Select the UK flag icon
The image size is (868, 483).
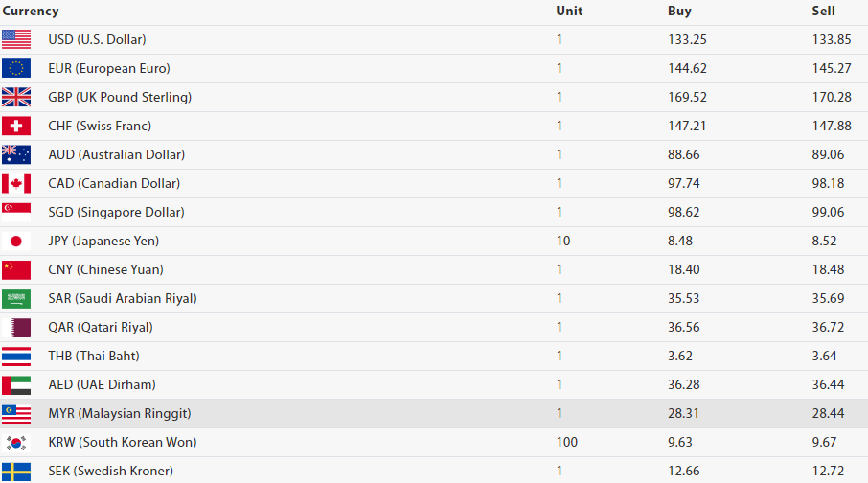click(x=16, y=97)
